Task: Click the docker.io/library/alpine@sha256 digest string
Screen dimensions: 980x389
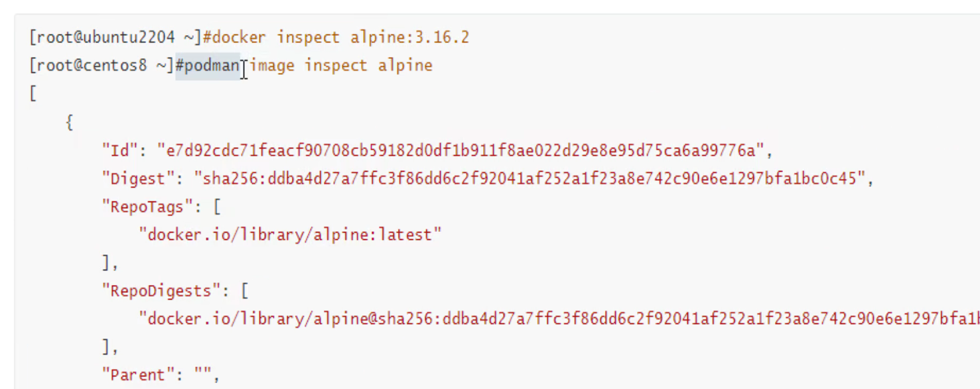Action: 557,319
